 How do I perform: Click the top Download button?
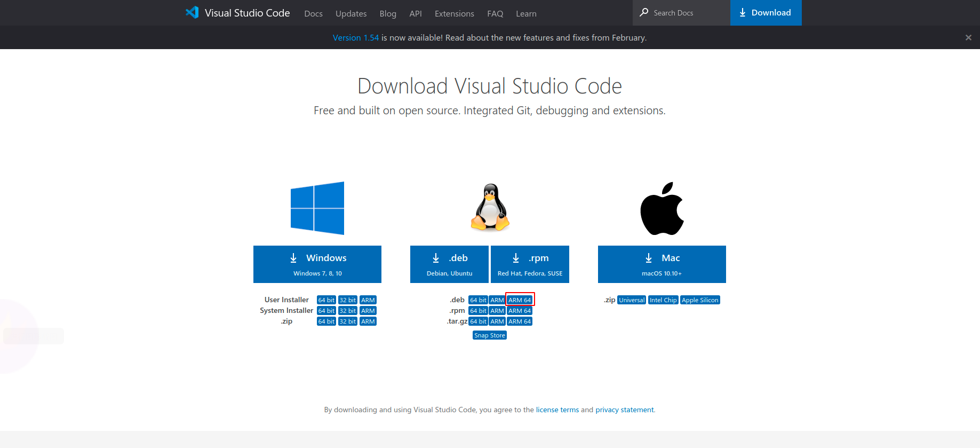766,13
